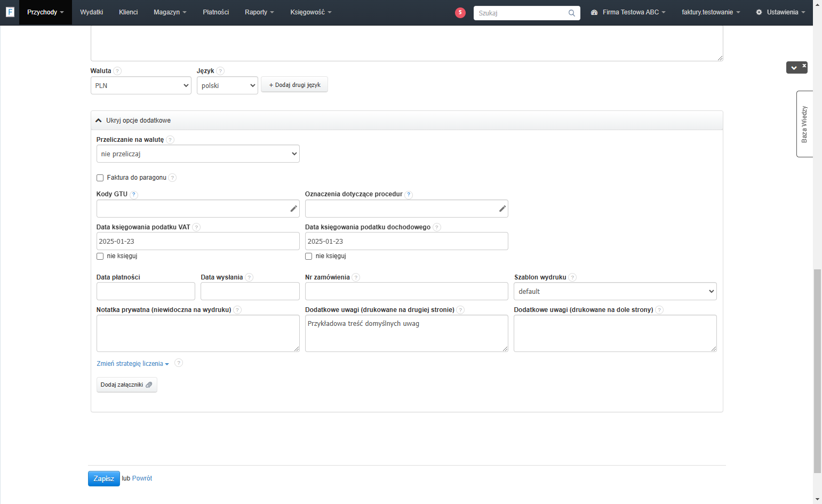Click the help icon beside Faktura do paragonu
Screen dimensions: 822x504
tap(172, 178)
